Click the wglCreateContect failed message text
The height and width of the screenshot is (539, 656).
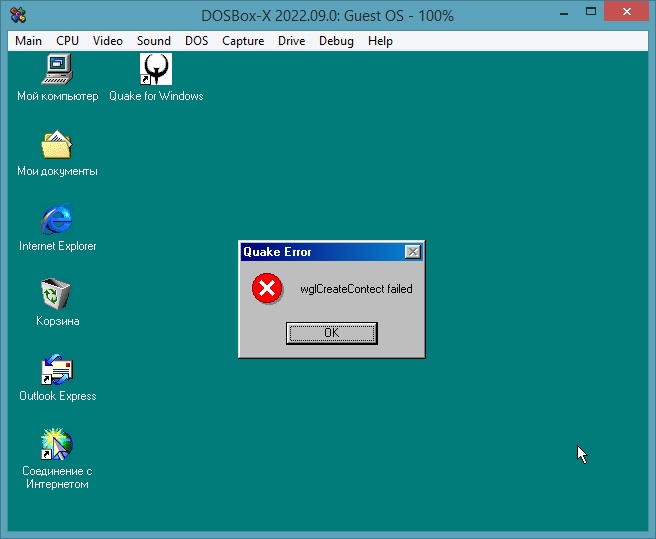click(356, 289)
